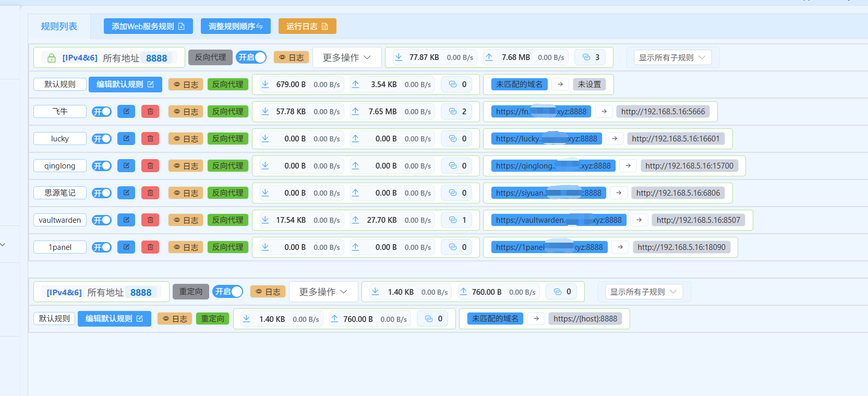This screenshot has width=868, height=396.
Task: Toggle the 开启 switch for the 重定向 group
Action: pyautogui.click(x=227, y=292)
